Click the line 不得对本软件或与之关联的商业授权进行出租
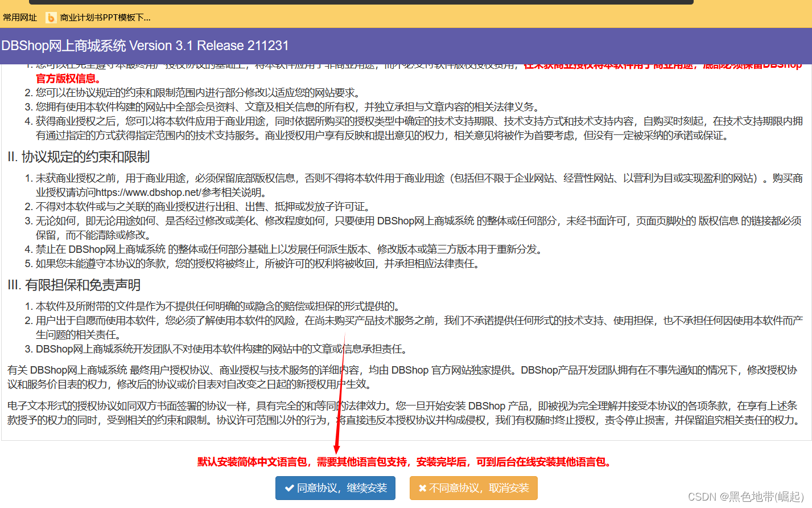This screenshot has width=812, height=508. pyautogui.click(x=204, y=207)
